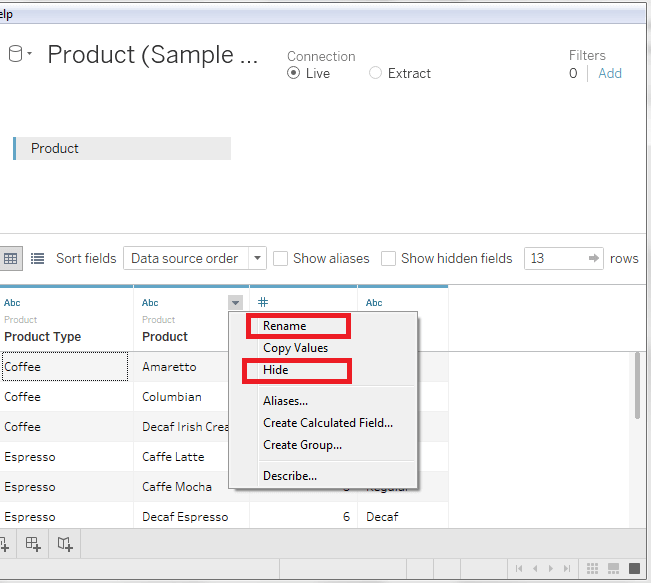This screenshot has width=651, height=583.
Task: Select the Espresso cell beside Caffe Mocha
Action: pos(66,487)
